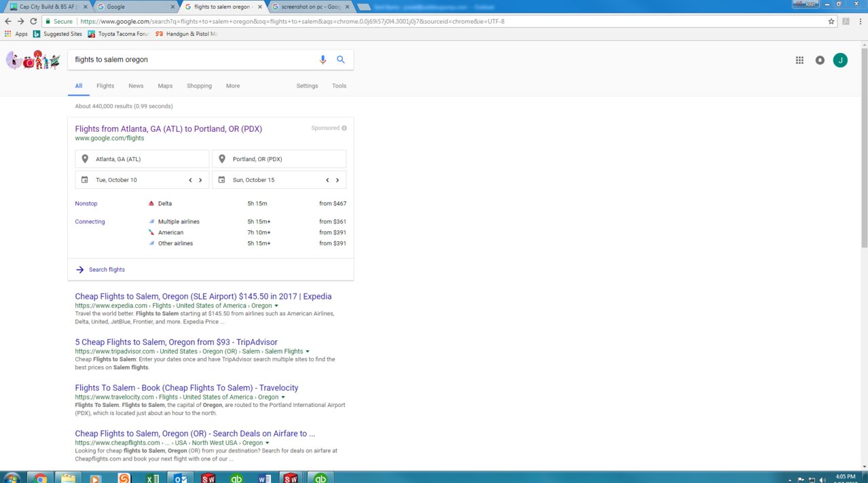Select the Shopping search tab
This screenshot has width=868, height=483.
[200, 86]
